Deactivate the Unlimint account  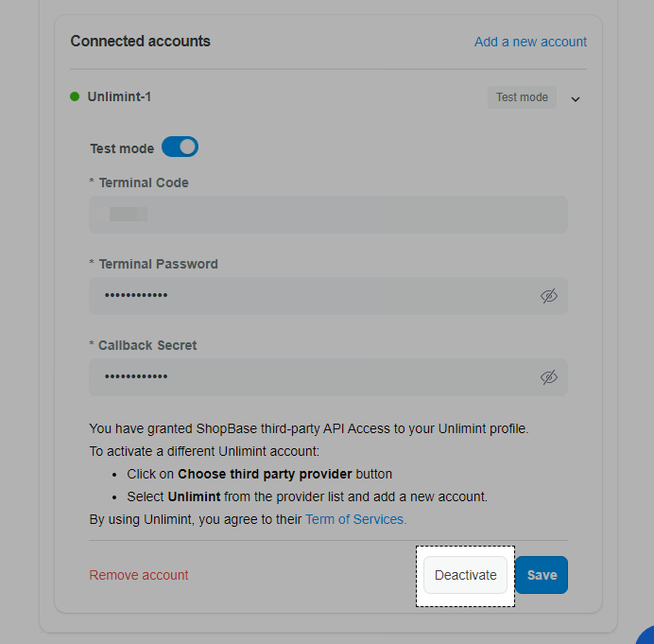[x=466, y=575]
